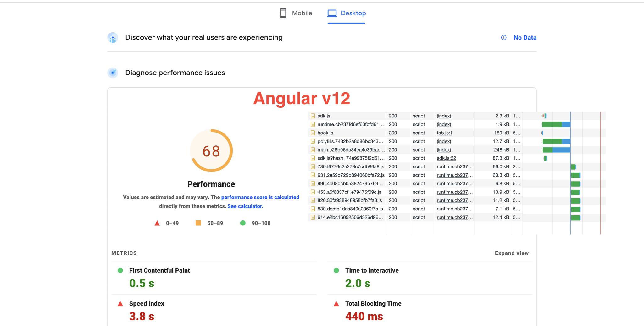The height and width of the screenshot is (326, 644).
Task: Click the main.c28b96da84ea4c39bac file icon
Action: 313,150
